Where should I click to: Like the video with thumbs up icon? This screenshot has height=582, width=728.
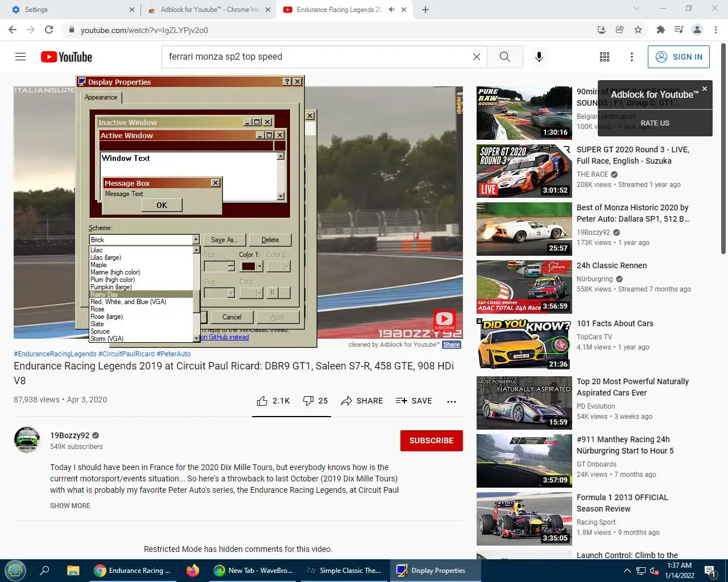click(x=262, y=401)
